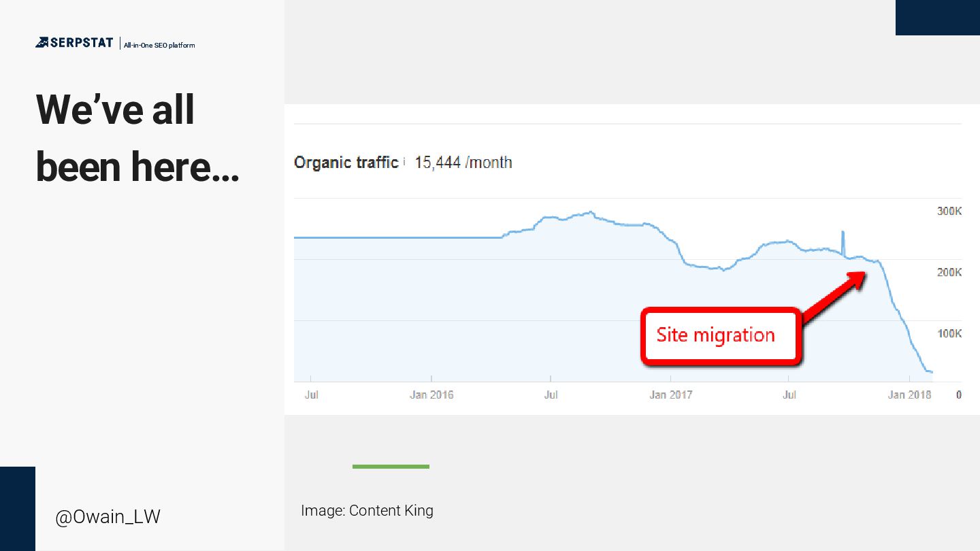Image resolution: width=980 pixels, height=551 pixels.
Task: Click the dark navy corner block top right
Action: click(937, 17)
